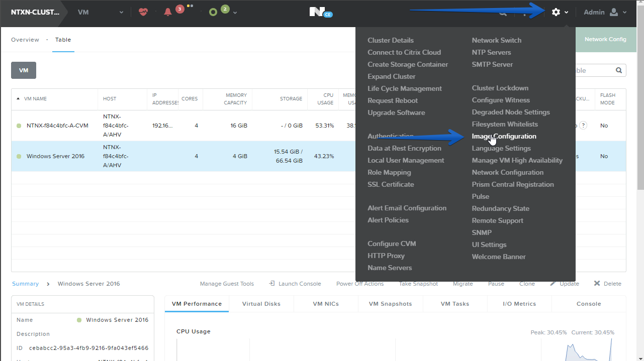Choose Cluster Details from the settings menu

[391, 40]
